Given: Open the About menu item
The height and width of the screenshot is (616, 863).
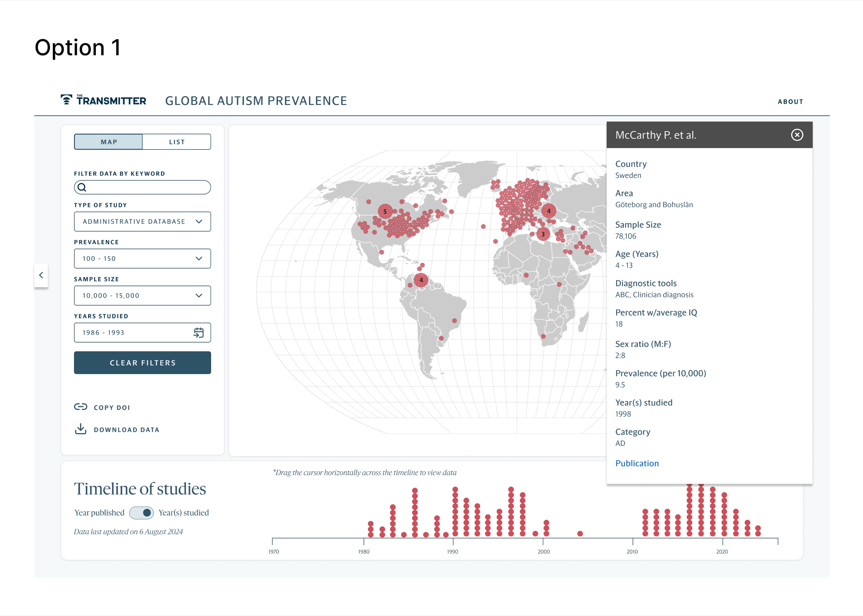Looking at the screenshot, I should (790, 102).
